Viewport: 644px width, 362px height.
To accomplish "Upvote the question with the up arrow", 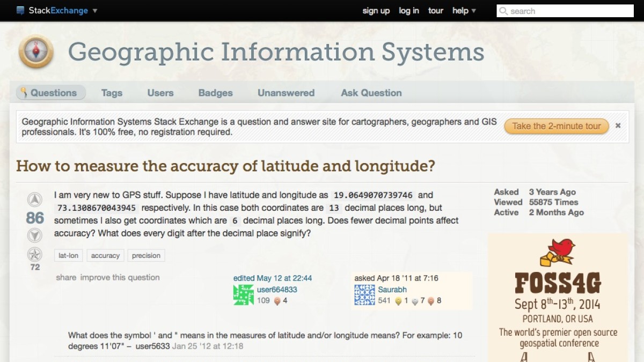I will pos(34,199).
